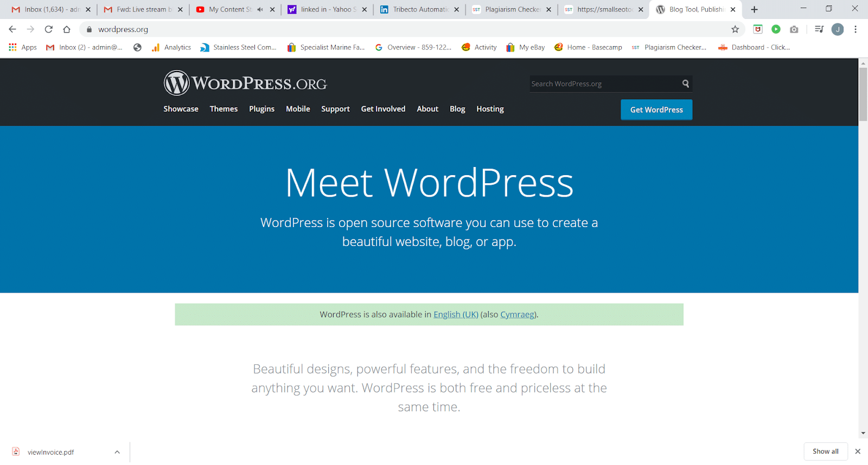
Task: Open the Get Involved menu item
Action: 383,109
